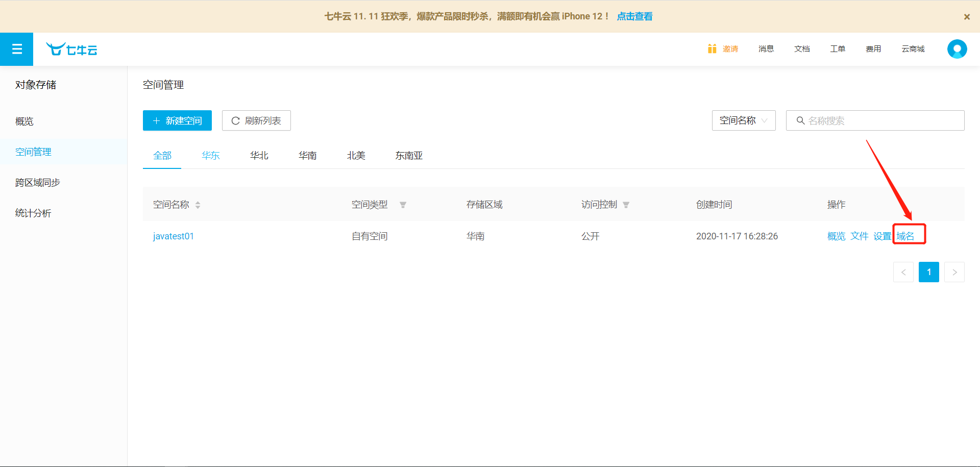Screen dimensions: 980x467
Task: Click the sort arrows beside 空间名称
Action: coord(198,205)
